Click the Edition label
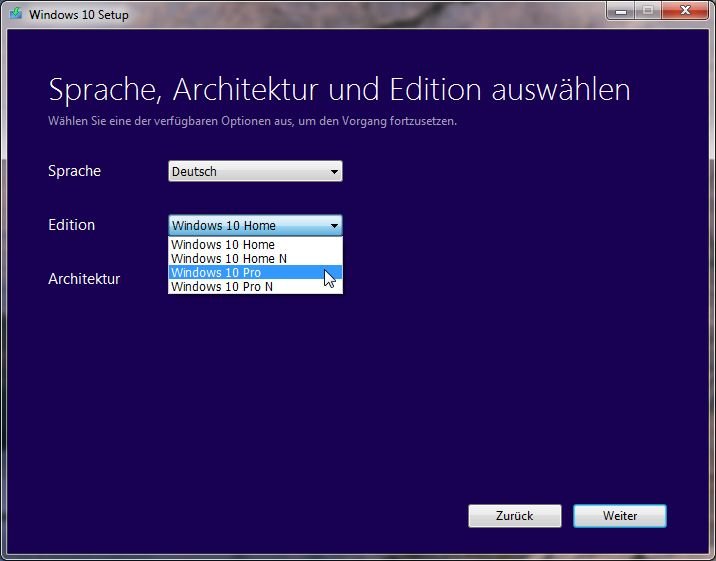716x561 pixels. coord(72,225)
